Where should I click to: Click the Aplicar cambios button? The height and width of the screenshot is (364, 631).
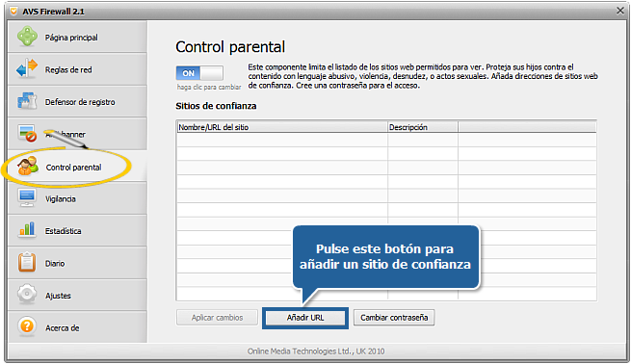pos(217,318)
